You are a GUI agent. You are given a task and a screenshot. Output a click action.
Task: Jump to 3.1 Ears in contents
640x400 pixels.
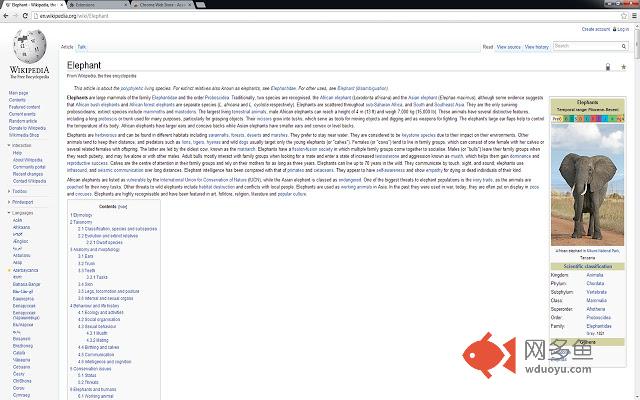[x=86, y=256]
